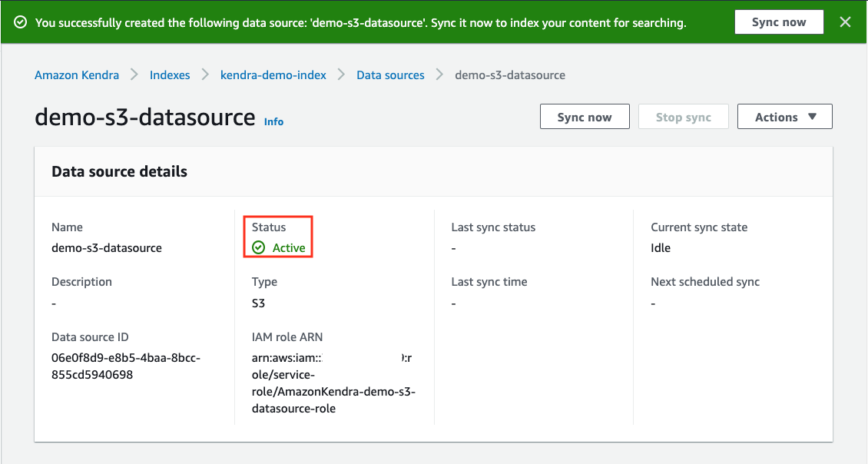Open the Actions dropdown menu
This screenshot has width=868, height=464.
point(784,117)
